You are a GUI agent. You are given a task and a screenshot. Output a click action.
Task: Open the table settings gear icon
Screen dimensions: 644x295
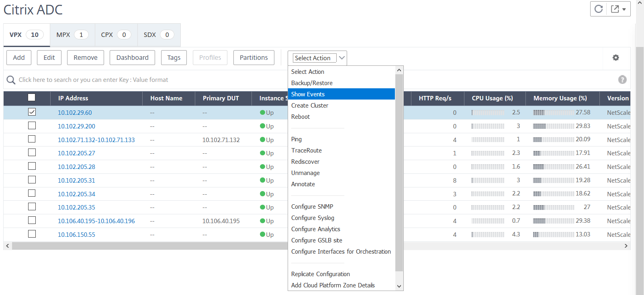click(615, 58)
